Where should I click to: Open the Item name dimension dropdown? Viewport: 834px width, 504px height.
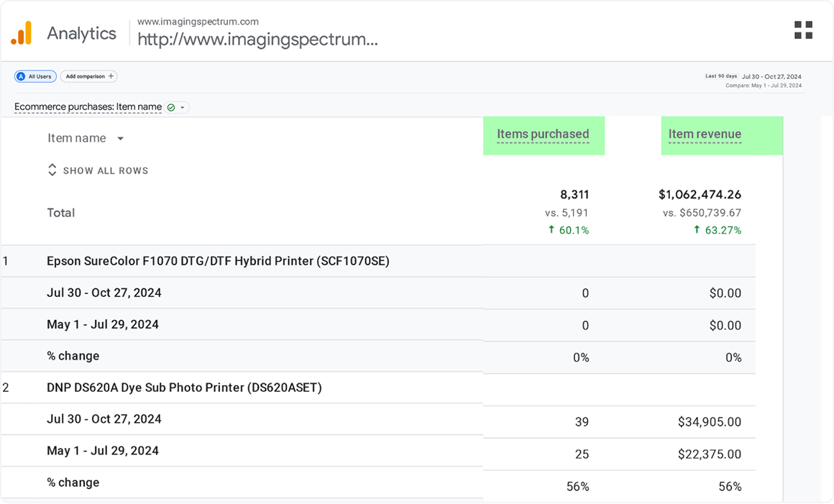120,139
